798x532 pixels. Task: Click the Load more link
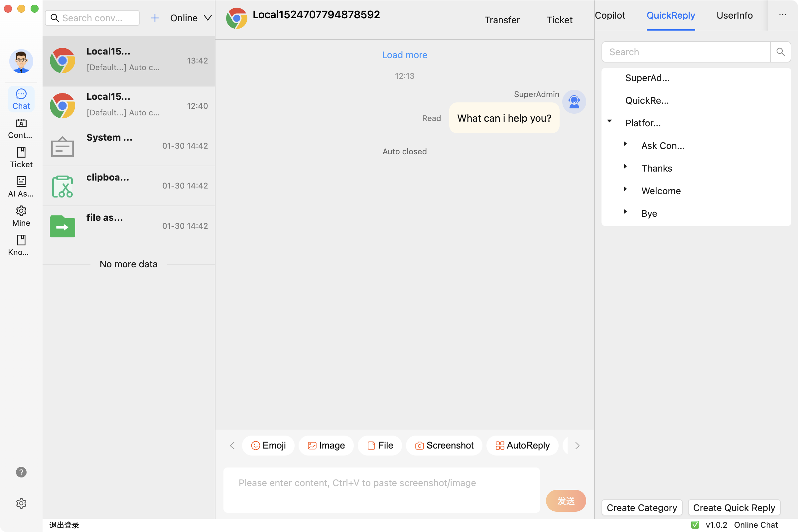[x=404, y=55]
